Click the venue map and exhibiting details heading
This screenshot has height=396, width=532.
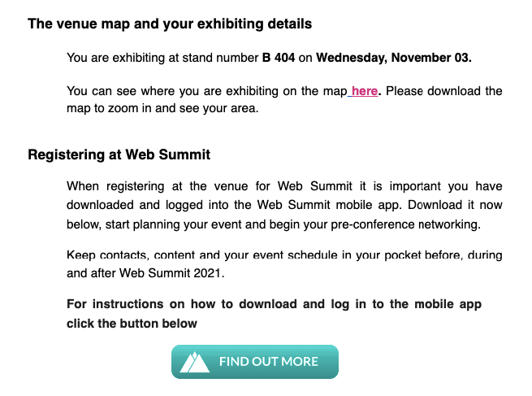170,24
